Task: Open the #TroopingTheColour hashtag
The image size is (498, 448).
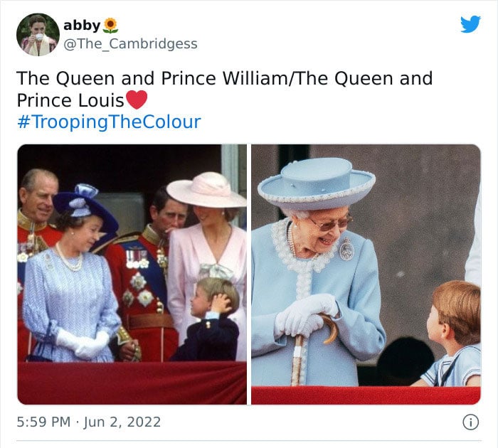Action: point(109,122)
